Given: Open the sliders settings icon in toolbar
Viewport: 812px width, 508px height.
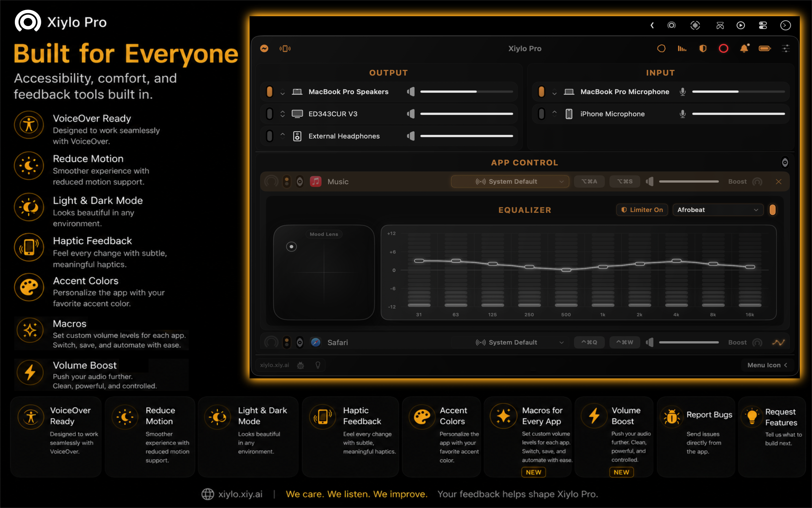Looking at the screenshot, I should click(785, 48).
